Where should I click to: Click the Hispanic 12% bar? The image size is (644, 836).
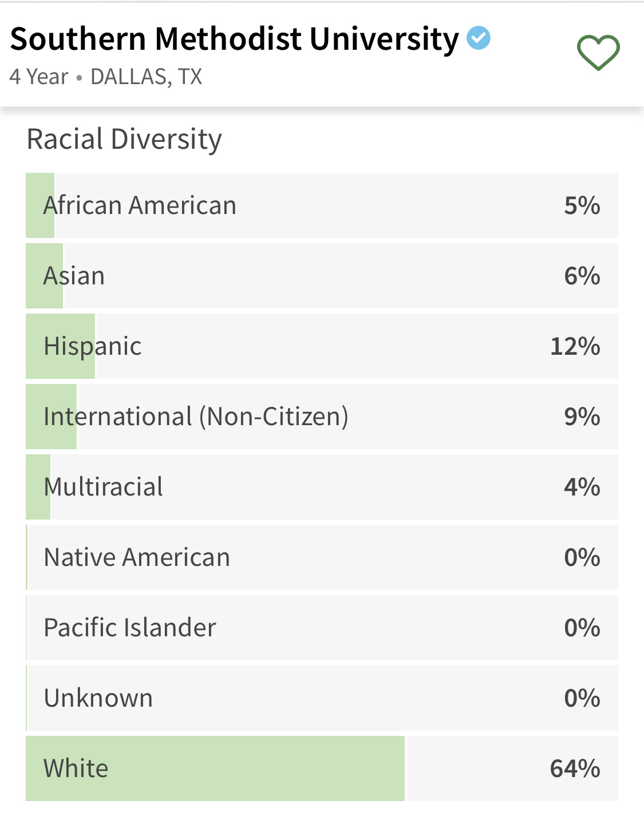[61, 346]
